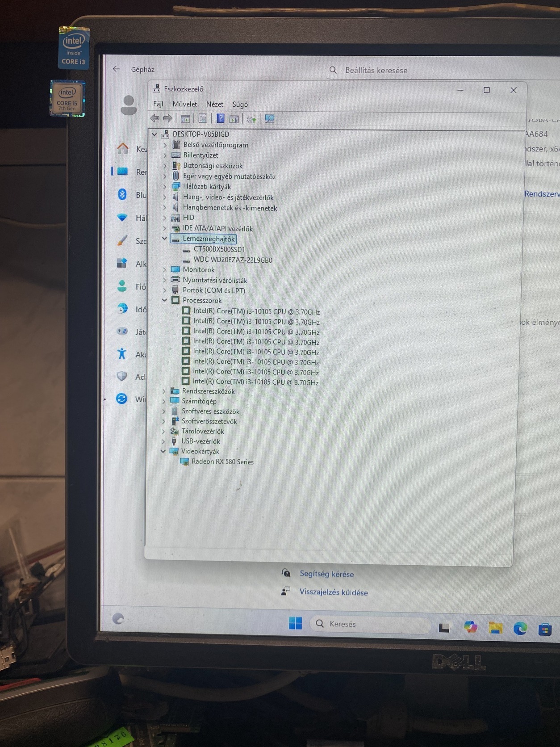Click the show/hide action pane toolbar icon
Image resolution: width=560 pixels, height=747 pixels.
pyautogui.click(x=234, y=119)
